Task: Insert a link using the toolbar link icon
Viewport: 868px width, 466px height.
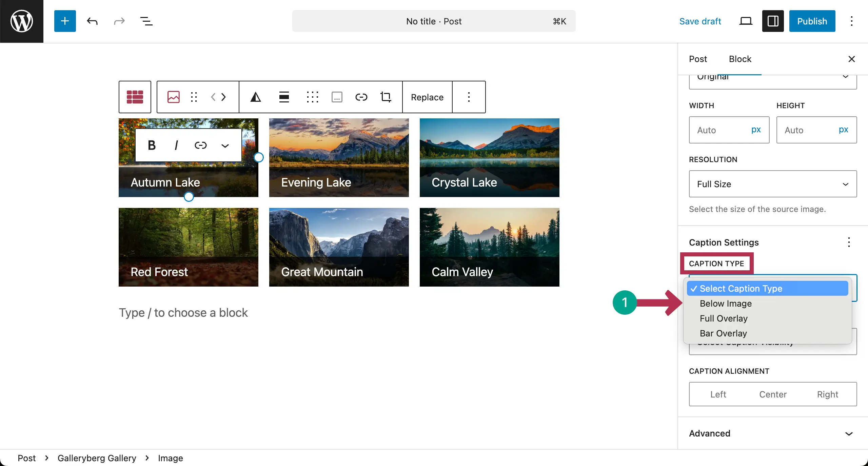Action: [x=361, y=97]
